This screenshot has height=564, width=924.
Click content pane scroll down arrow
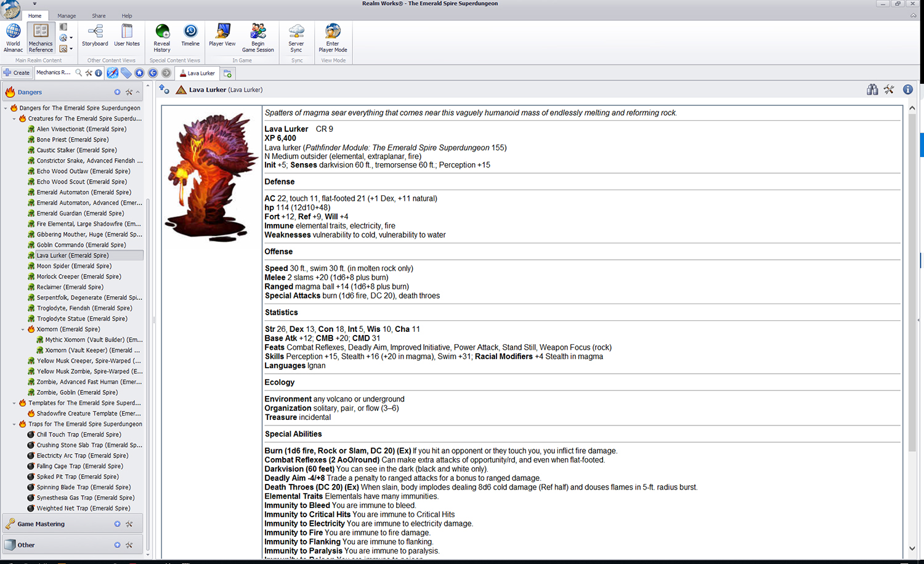912,548
